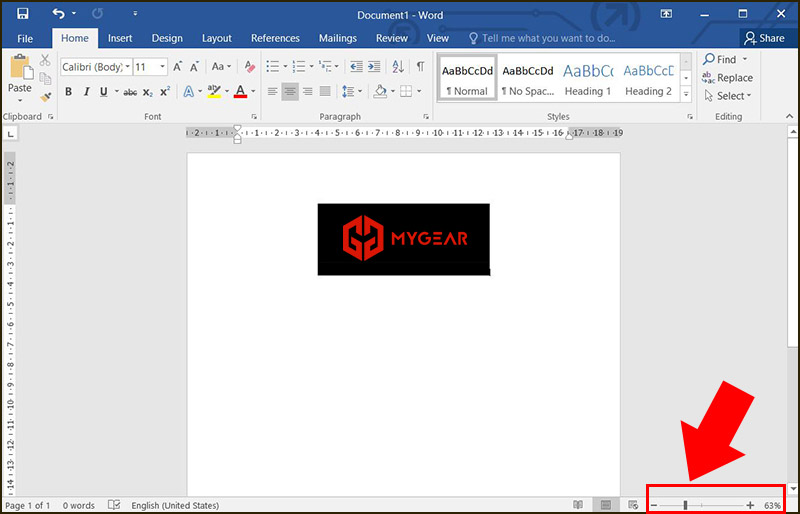800x514 pixels.
Task: Click the zoom slider handle
Action: click(x=685, y=505)
